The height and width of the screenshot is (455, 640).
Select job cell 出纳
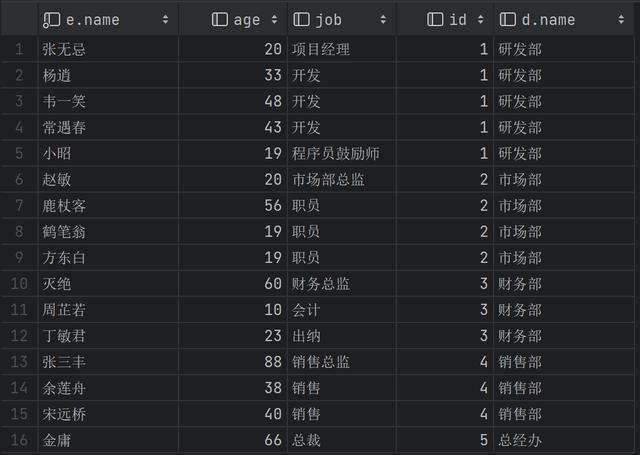(x=306, y=336)
